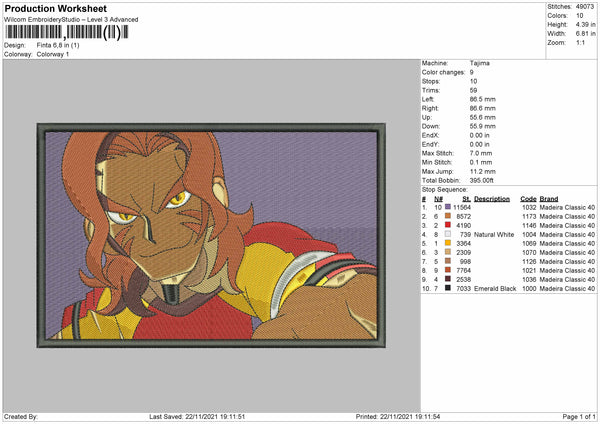The image size is (600, 424).
Task: Click 'Madeira Classic 40' in row 1
Action: [x=567, y=207]
